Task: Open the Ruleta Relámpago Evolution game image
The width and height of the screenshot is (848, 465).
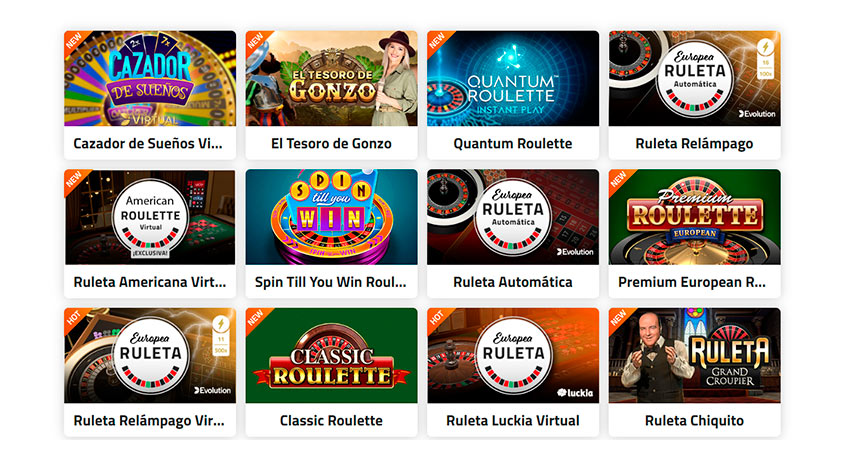Action: pyautogui.click(x=694, y=78)
